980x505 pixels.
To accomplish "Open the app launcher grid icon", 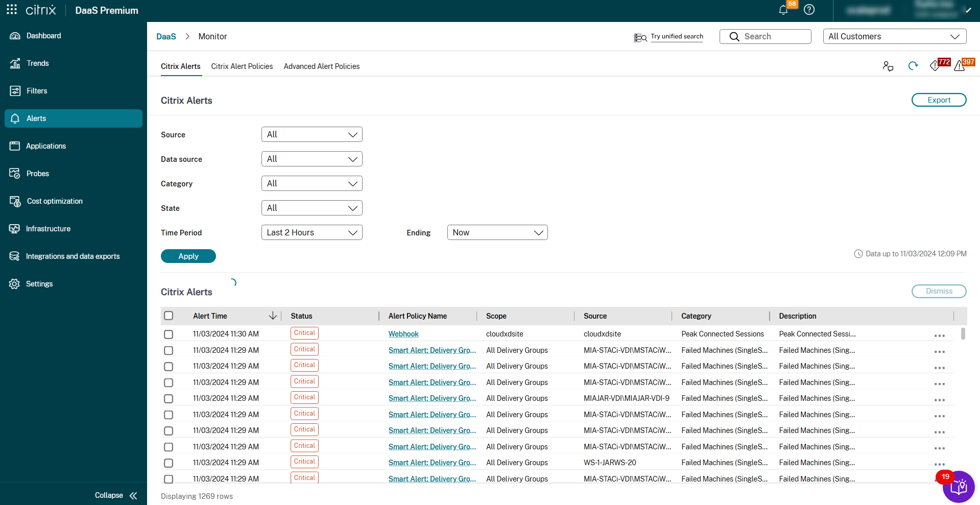I will tap(12, 10).
